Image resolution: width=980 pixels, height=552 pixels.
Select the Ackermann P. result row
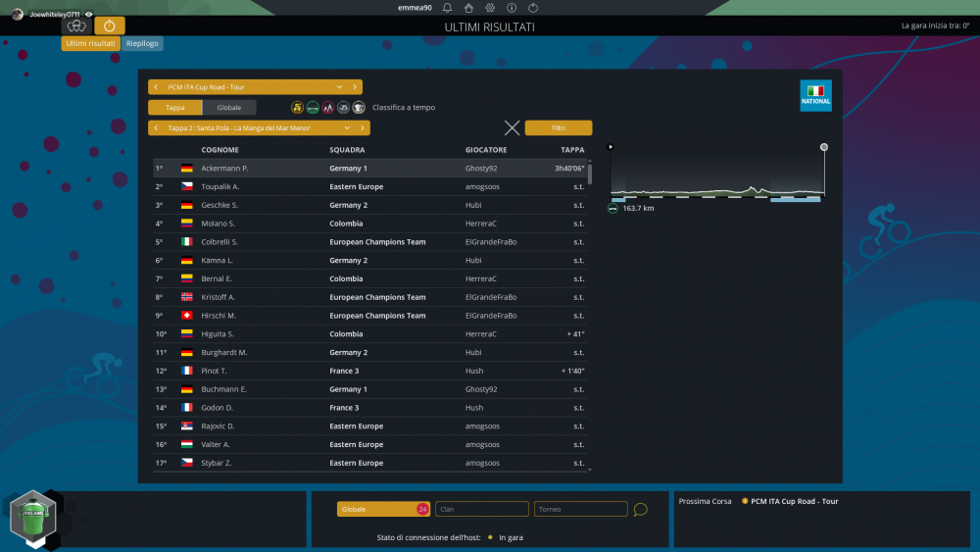pos(370,169)
